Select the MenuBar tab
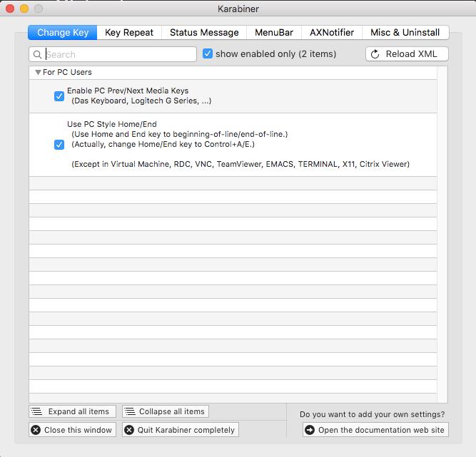476x457 pixels. [x=274, y=33]
